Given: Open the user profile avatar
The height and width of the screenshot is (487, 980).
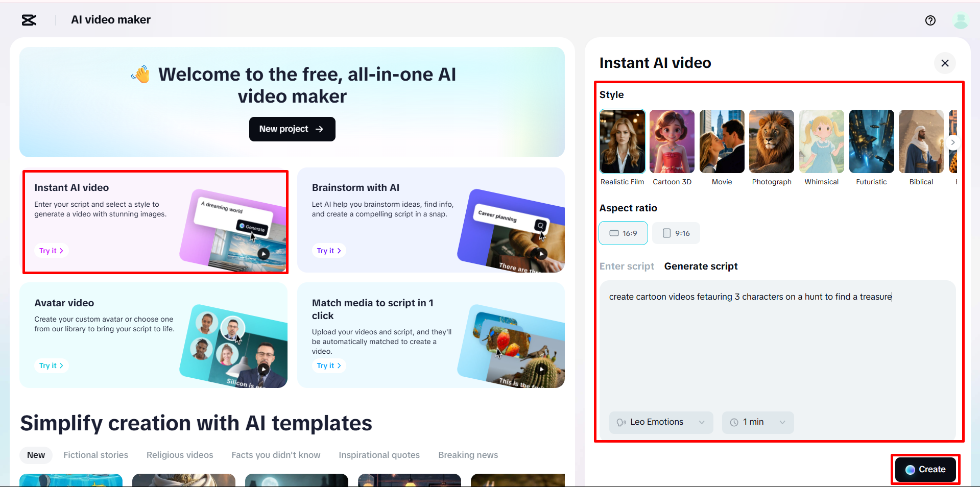Looking at the screenshot, I should [x=961, y=20].
